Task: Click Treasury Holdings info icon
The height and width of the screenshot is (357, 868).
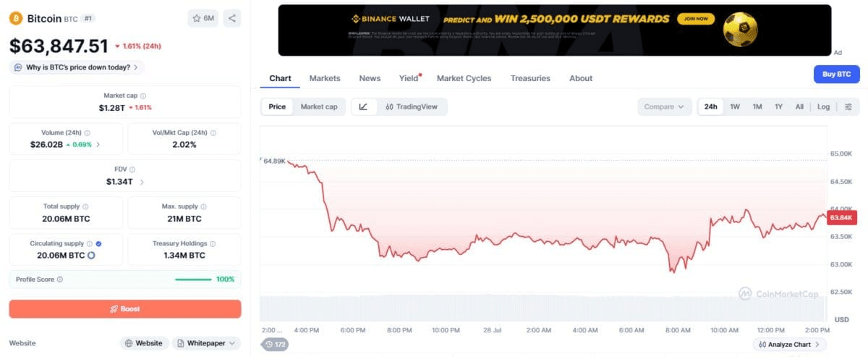Action: click(213, 244)
